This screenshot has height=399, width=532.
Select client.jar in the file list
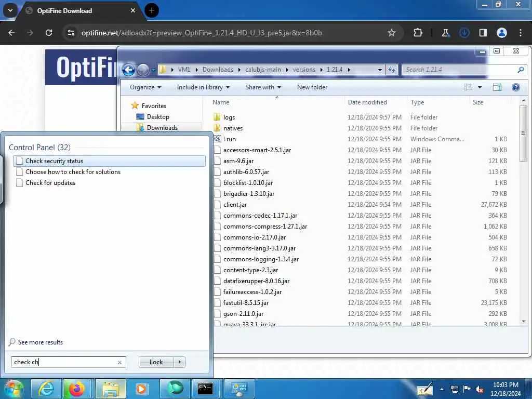point(235,205)
